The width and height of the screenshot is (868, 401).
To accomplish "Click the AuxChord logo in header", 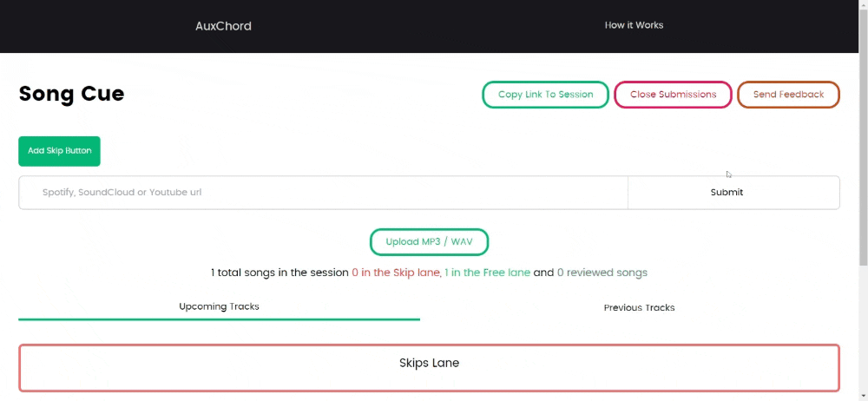I will coord(223,26).
